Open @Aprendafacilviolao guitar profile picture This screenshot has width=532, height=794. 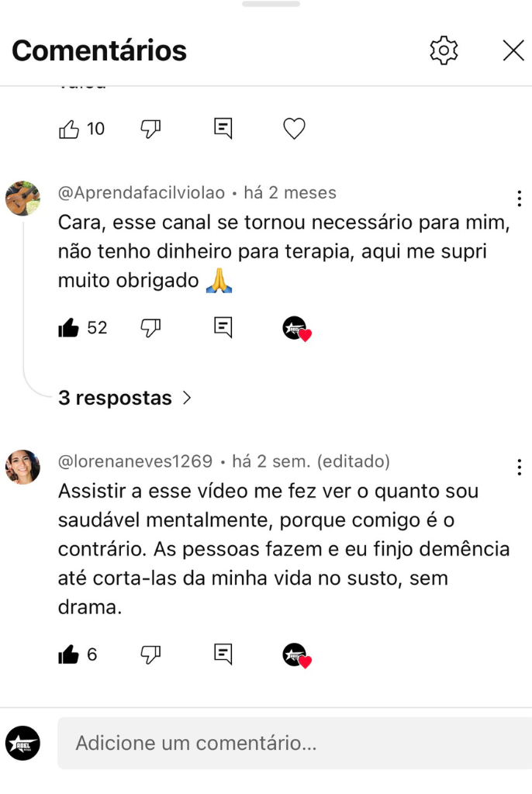pyautogui.click(x=22, y=198)
